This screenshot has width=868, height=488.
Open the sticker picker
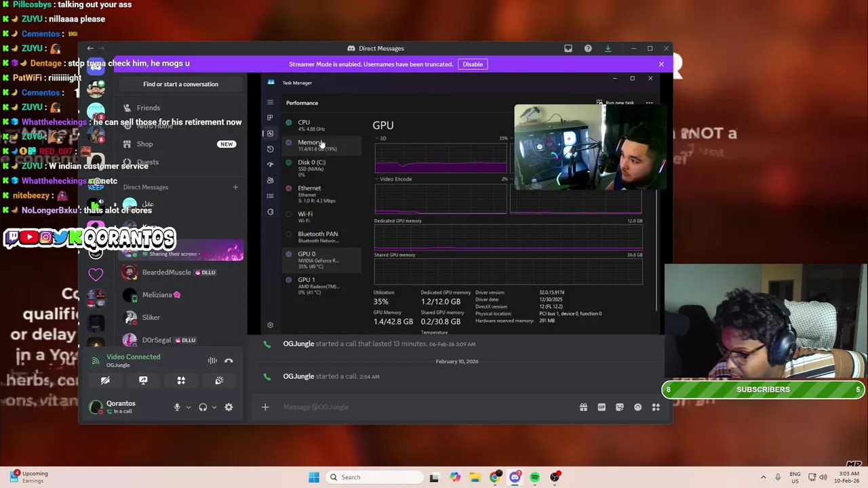click(x=620, y=407)
